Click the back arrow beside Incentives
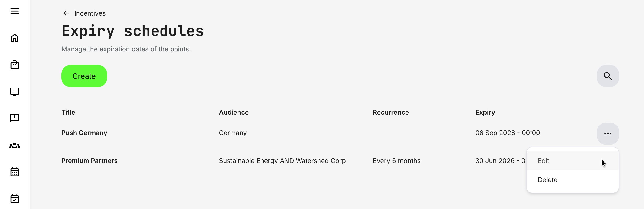The image size is (644, 209). (x=66, y=13)
